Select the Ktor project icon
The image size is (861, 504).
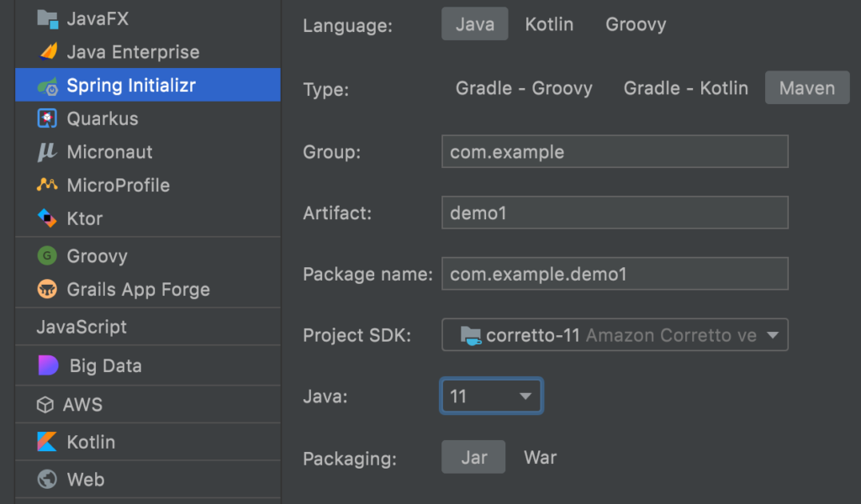pyautogui.click(x=45, y=218)
